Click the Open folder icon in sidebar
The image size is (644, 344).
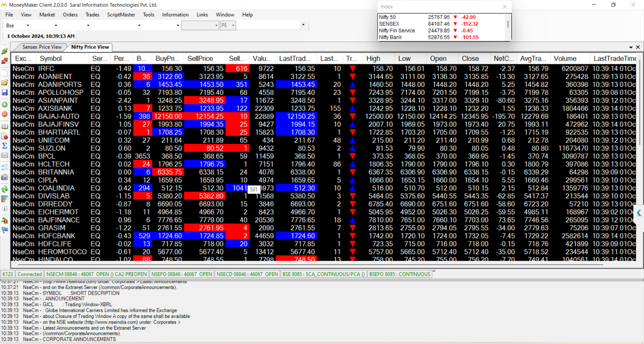point(5,82)
